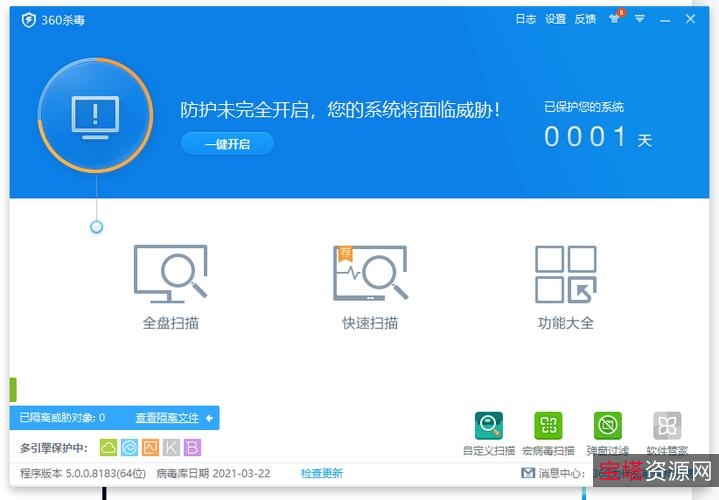Expand the title bar dropdown arrow menu
This screenshot has width=719, height=500.
[x=640, y=19]
